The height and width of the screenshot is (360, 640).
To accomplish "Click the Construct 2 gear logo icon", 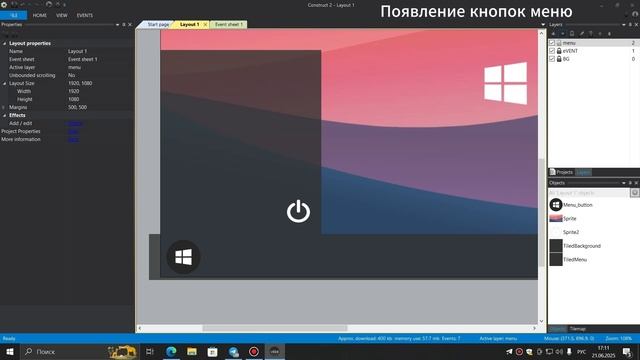I will 4,4.
